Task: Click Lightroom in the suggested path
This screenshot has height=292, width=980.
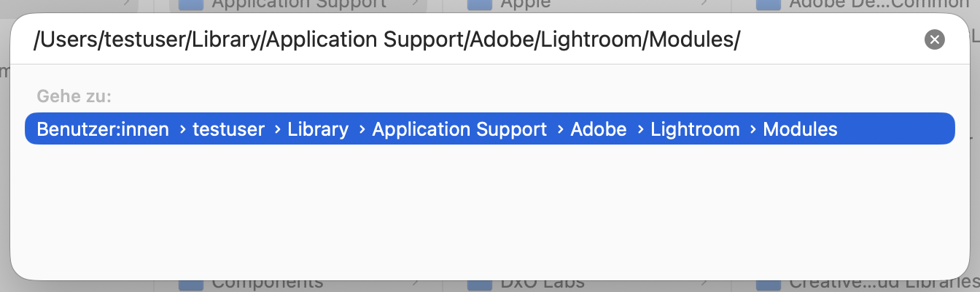Action: (x=695, y=129)
